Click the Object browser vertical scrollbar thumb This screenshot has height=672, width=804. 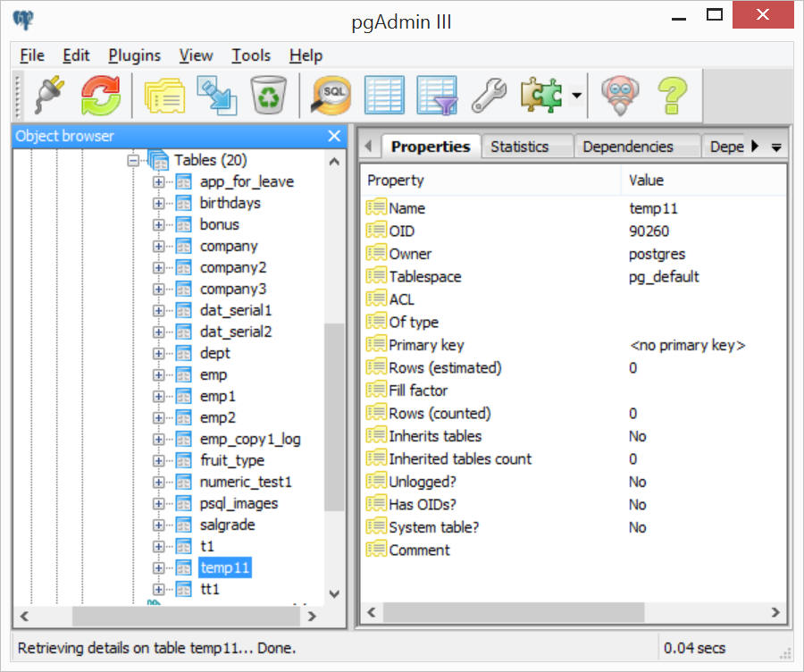[334, 417]
